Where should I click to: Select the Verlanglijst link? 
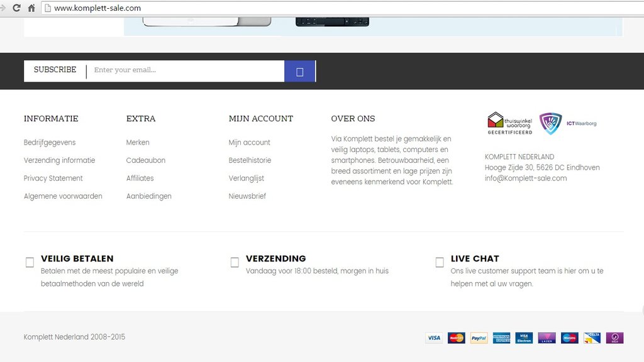246,178
